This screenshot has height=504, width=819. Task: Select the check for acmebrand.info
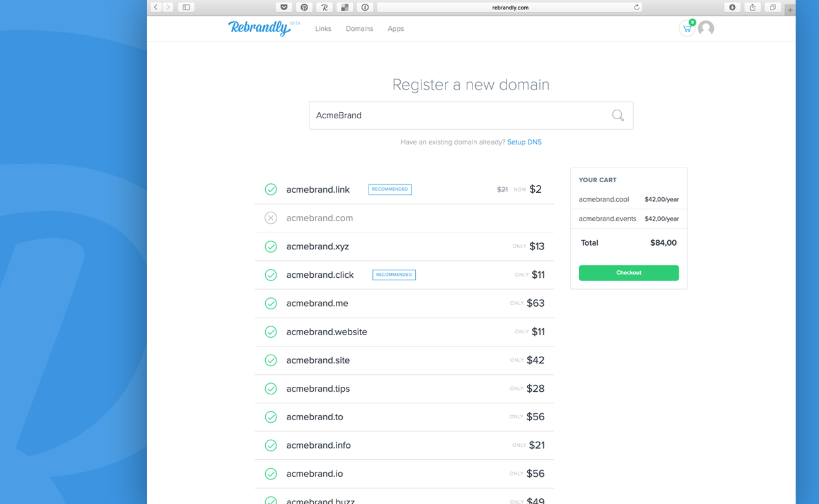(271, 445)
